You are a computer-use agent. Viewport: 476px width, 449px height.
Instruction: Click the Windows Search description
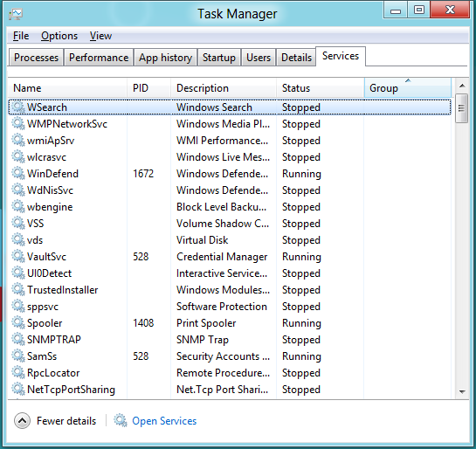coord(214,107)
